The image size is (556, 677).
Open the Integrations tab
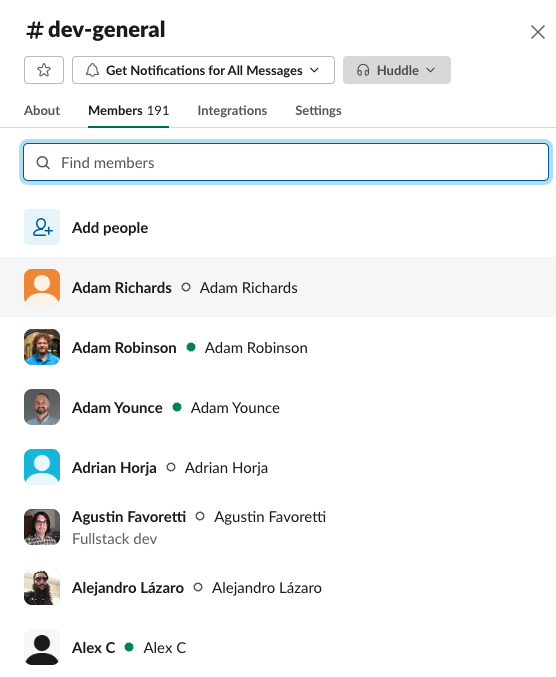click(232, 111)
